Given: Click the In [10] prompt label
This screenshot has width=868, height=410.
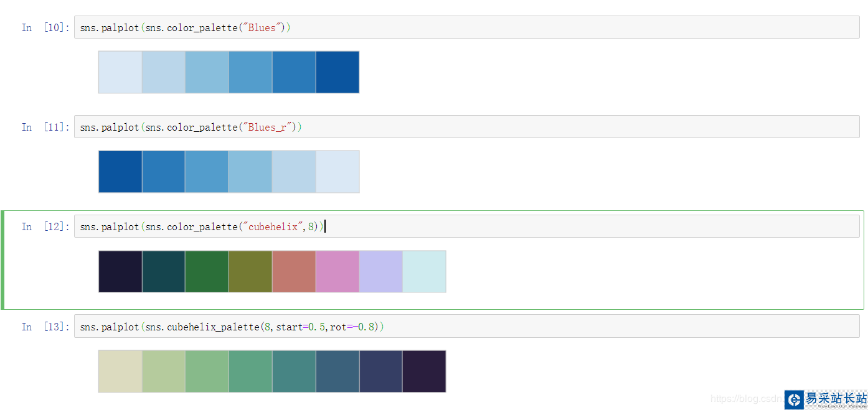Looking at the screenshot, I should tap(45, 27).
